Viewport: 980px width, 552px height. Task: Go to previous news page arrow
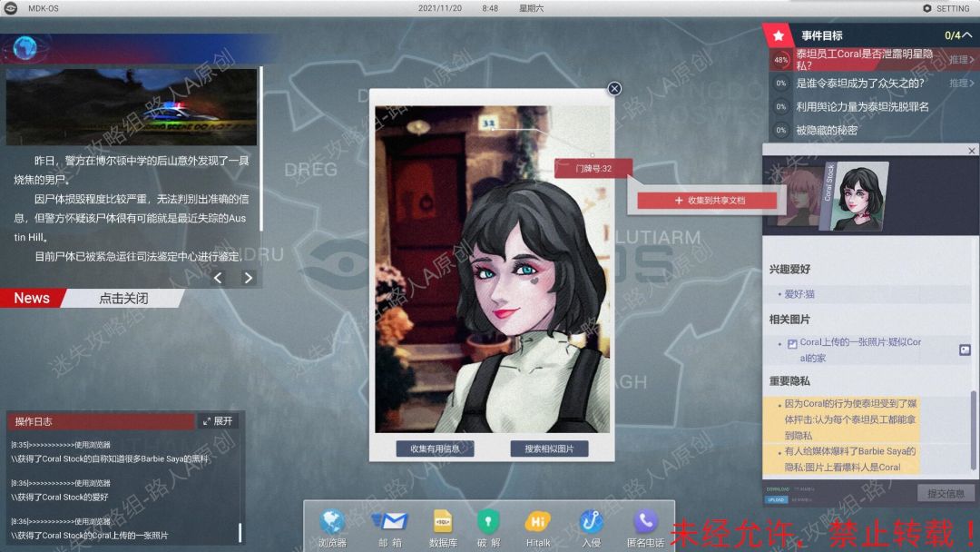pyautogui.click(x=218, y=278)
